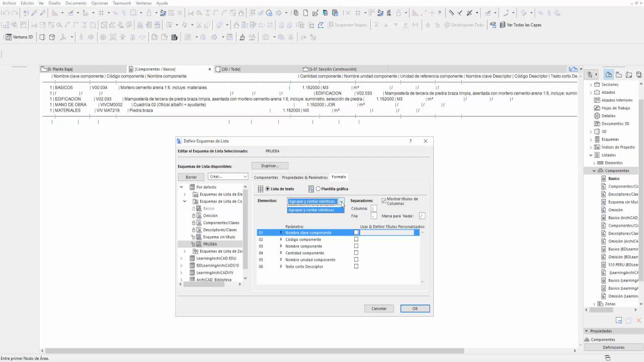Viewport: 644px width, 362px height.
Task: Confirm dialog with OK button
Action: pyautogui.click(x=415, y=309)
